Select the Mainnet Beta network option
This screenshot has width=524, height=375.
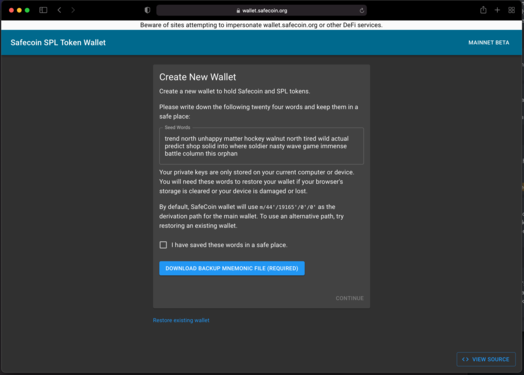pyautogui.click(x=489, y=42)
